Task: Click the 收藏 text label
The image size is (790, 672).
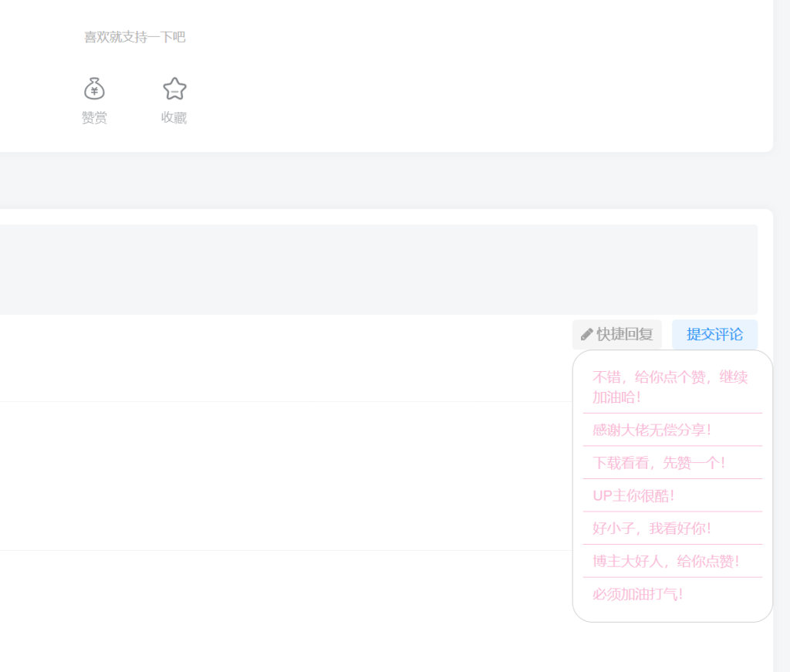Action: coord(174,118)
